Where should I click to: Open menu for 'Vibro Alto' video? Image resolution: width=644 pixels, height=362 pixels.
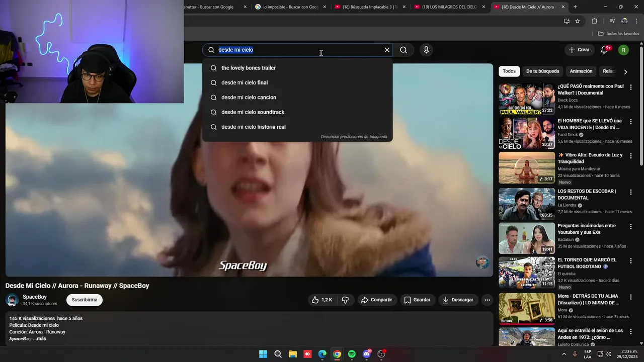click(631, 156)
